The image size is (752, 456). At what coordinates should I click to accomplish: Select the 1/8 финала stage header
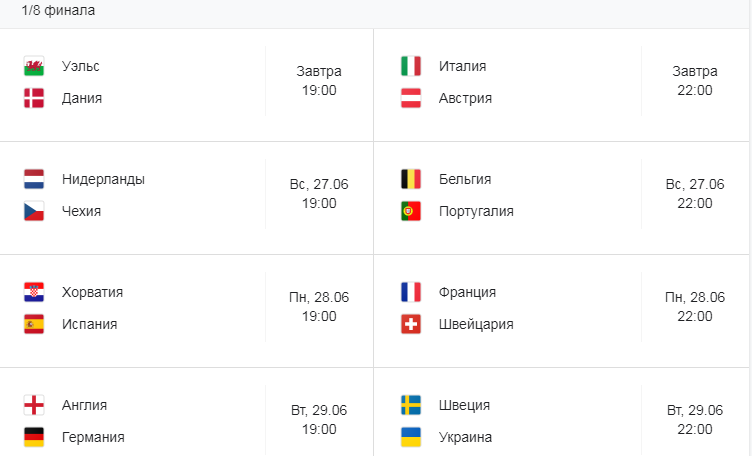[58, 11]
